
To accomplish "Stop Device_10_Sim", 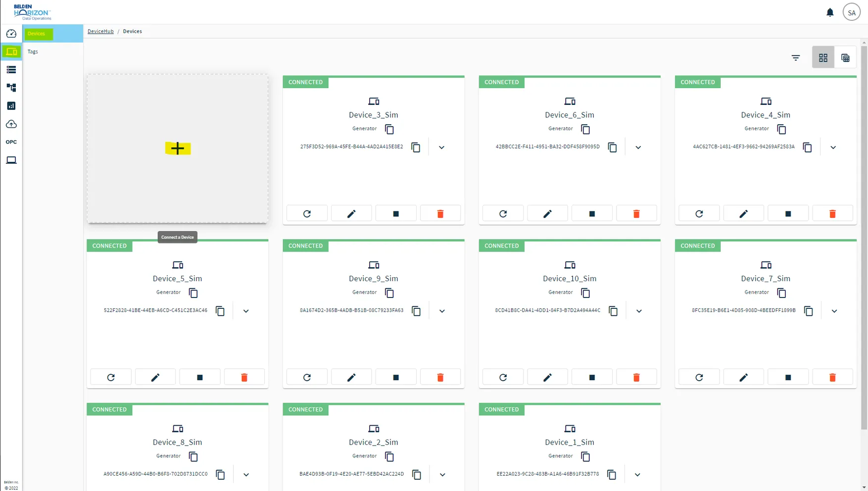I will pyautogui.click(x=592, y=377).
